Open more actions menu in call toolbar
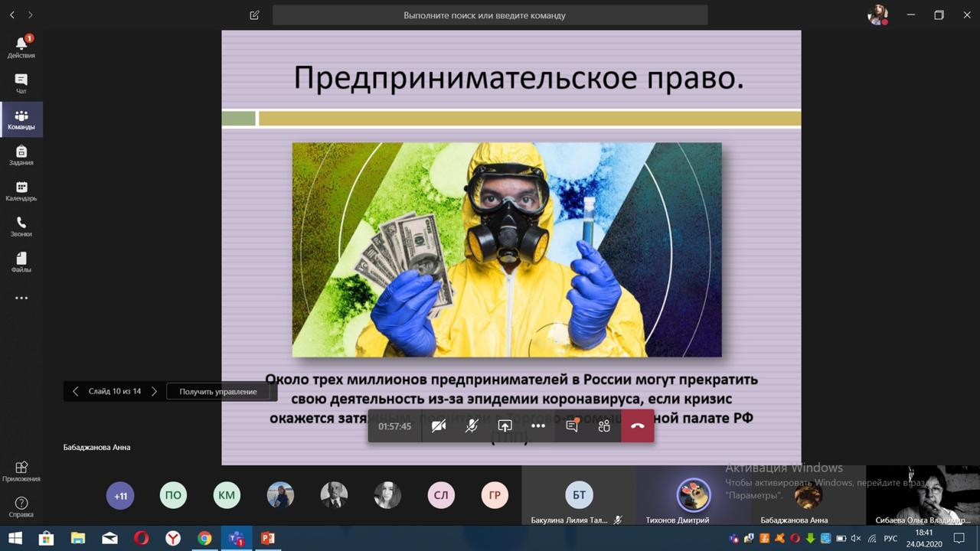980x551 pixels. 538,426
